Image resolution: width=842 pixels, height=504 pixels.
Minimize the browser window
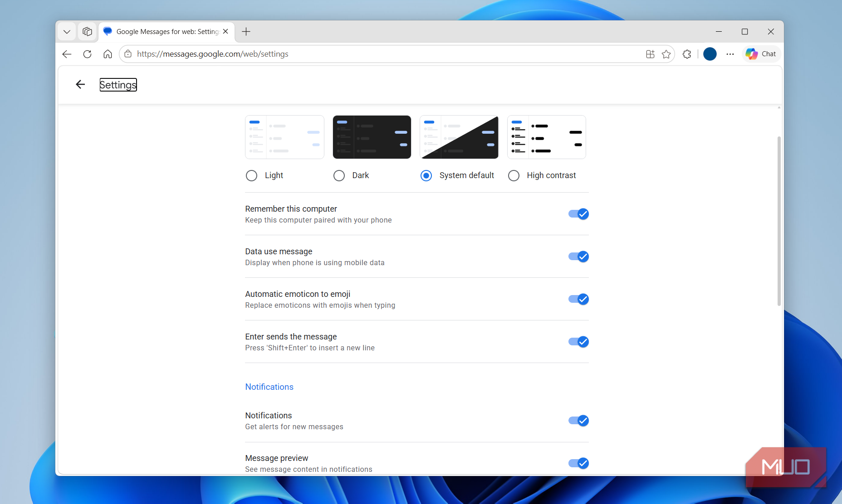(719, 32)
